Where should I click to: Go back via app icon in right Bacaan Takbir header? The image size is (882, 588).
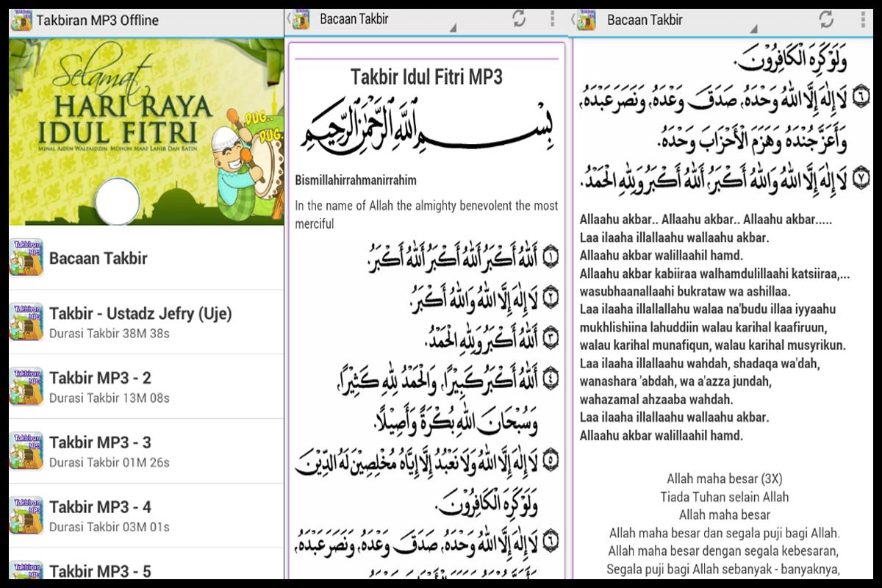point(586,20)
